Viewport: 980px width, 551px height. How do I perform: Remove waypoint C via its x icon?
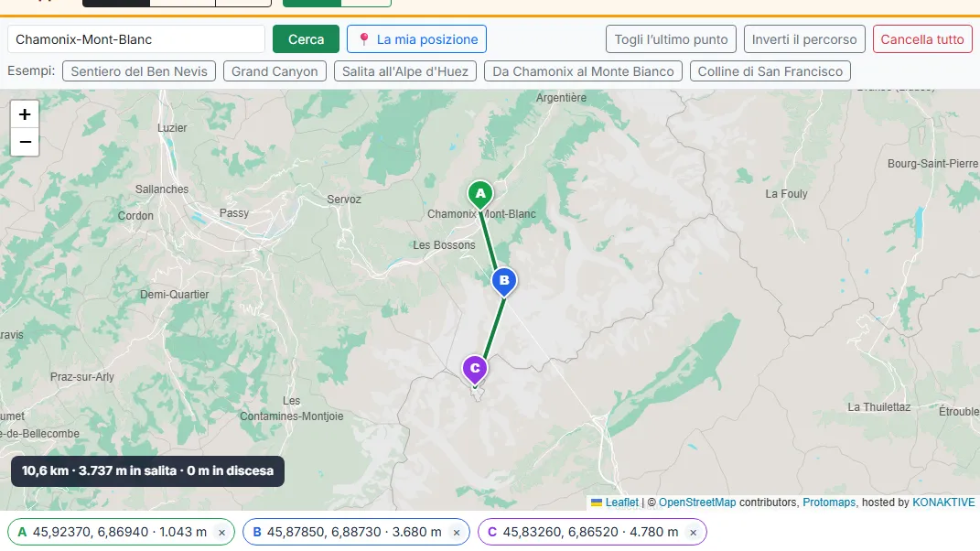coord(693,533)
